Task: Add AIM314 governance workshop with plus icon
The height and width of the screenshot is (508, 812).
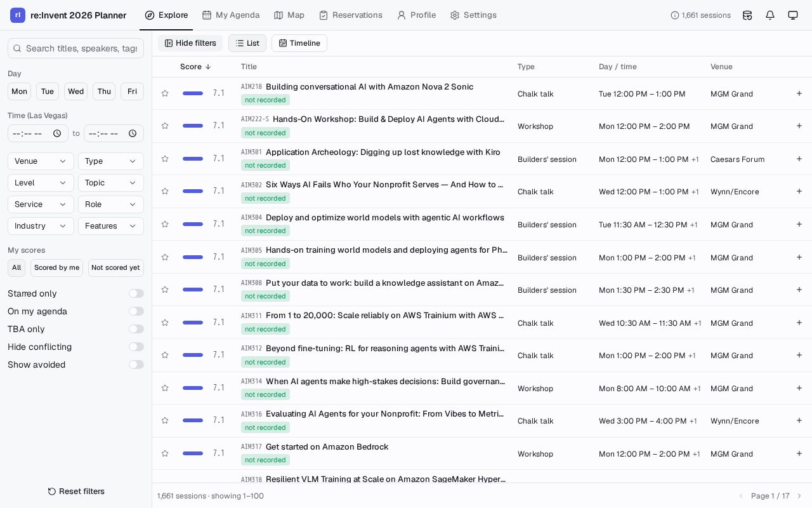Action: 799,388
